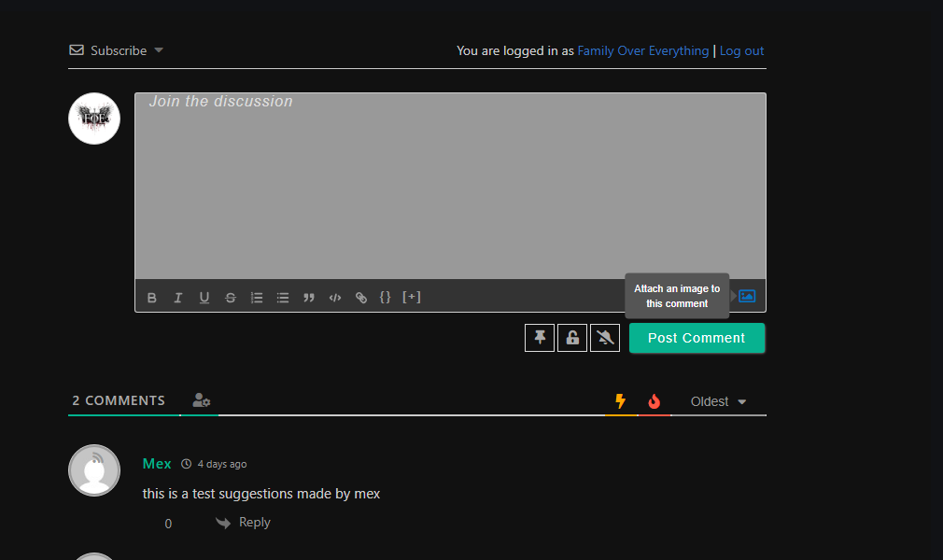This screenshot has height=560, width=943.
Task: Add a hyperlink using the link icon
Action: pyautogui.click(x=361, y=298)
